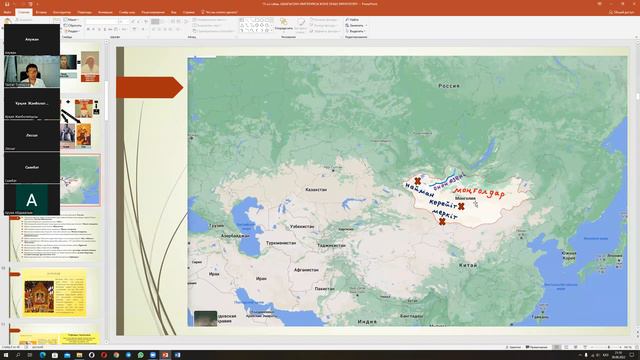Viewport: 640px width, 360px height.
Task: Click the Китай label on the map
Action: tap(468, 265)
